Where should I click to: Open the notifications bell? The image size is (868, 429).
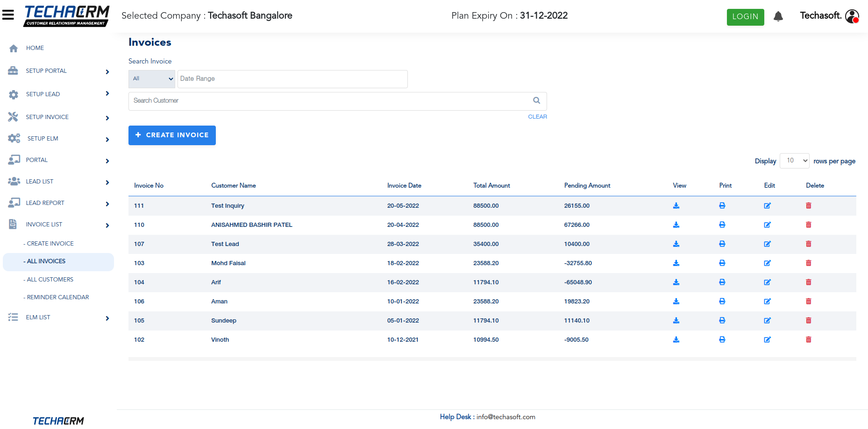tap(778, 17)
